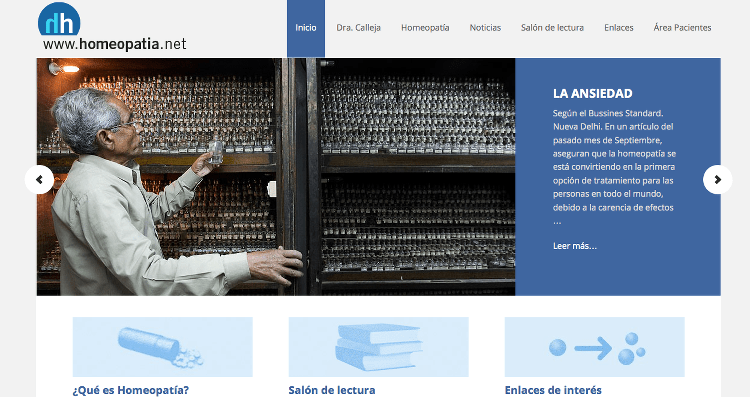Click the dh logo icon
This screenshot has width=750, height=397.
click(59, 19)
